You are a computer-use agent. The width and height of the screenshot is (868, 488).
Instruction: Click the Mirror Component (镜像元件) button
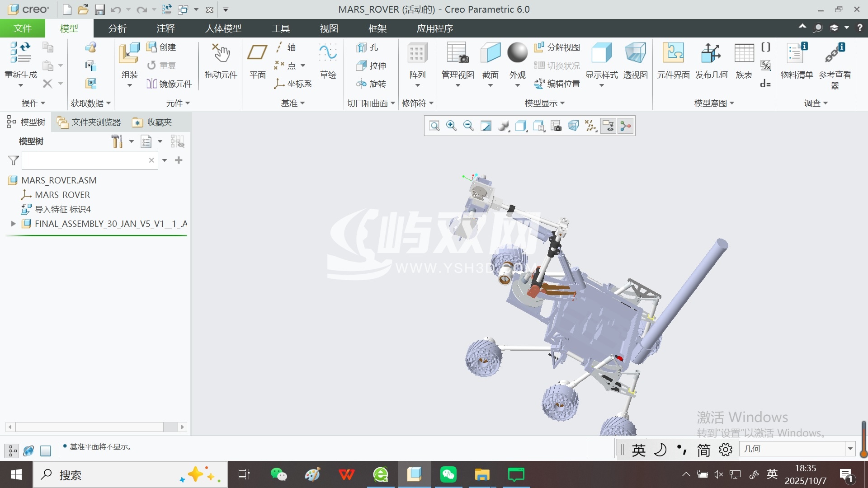click(x=169, y=84)
